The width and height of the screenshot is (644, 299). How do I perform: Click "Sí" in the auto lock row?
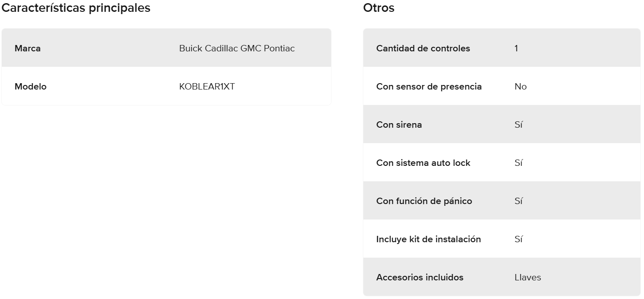518,163
